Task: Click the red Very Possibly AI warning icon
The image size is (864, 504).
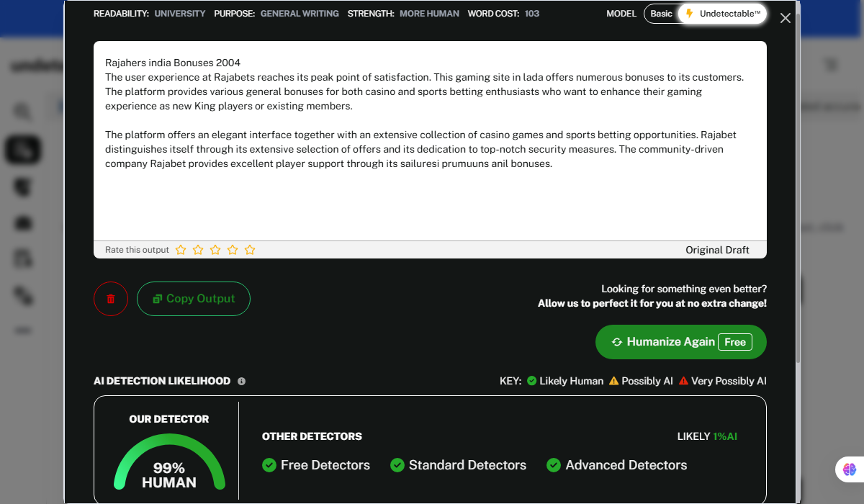Action: (683, 381)
